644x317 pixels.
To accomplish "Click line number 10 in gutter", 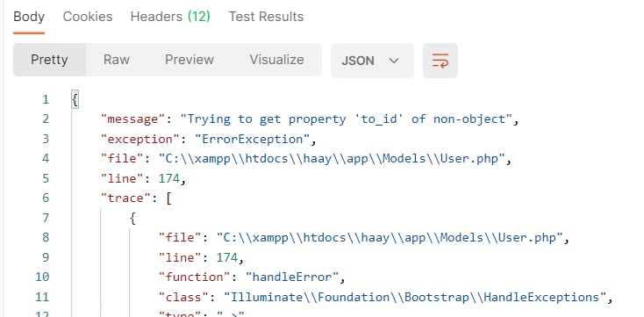I will (x=42, y=277).
